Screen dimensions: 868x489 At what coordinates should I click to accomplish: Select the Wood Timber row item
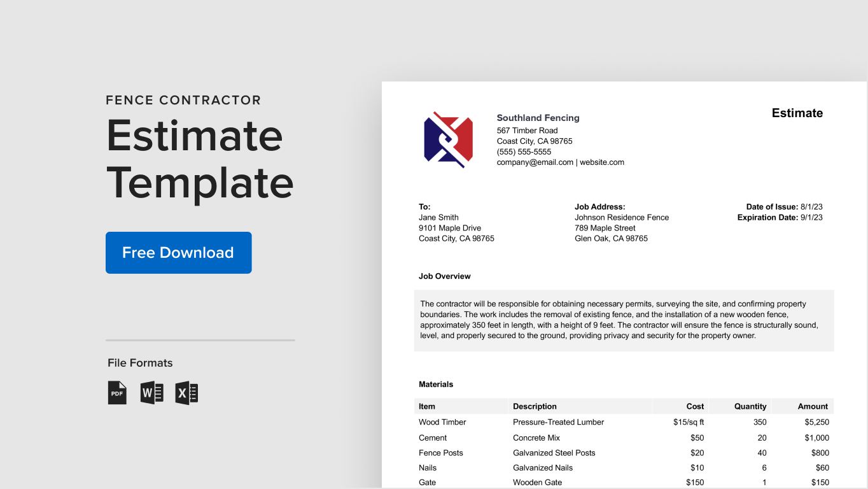442,422
